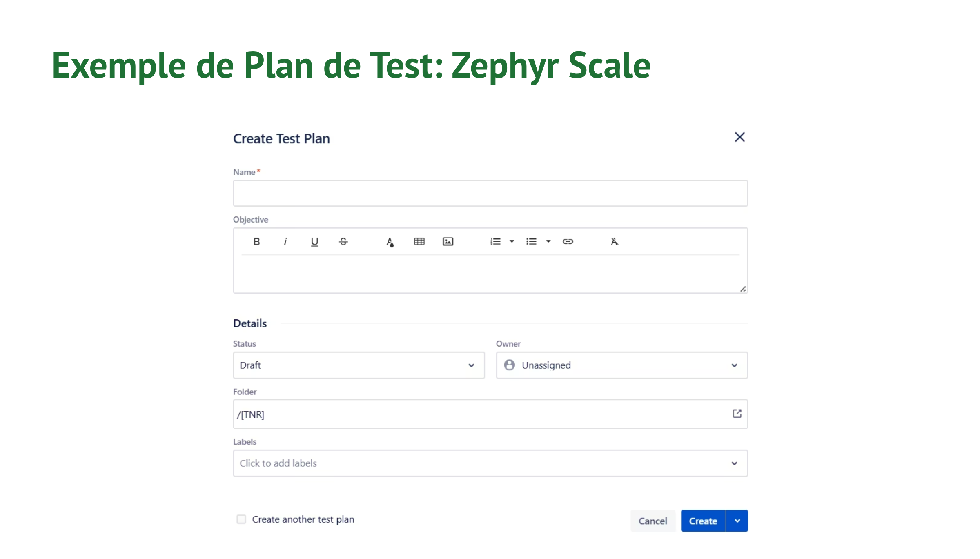Clear text formatting in editor
The image size is (980, 559).
tap(614, 242)
